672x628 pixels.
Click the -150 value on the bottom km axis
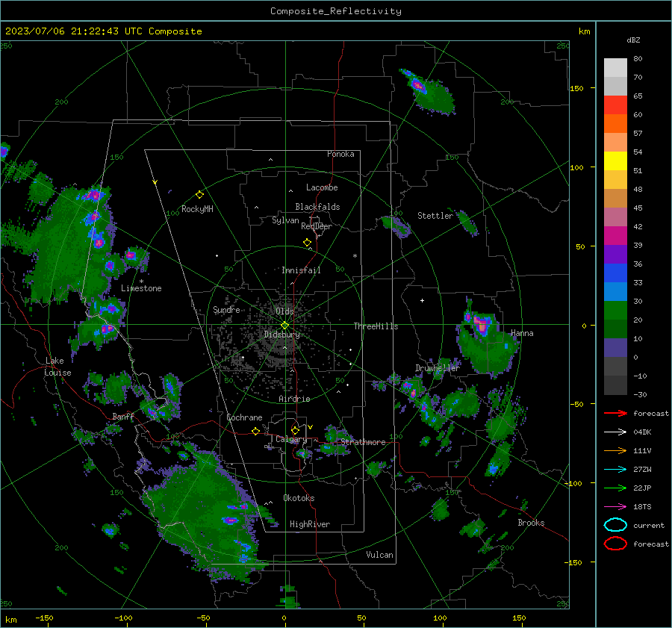pyautogui.click(x=44, y=618)
